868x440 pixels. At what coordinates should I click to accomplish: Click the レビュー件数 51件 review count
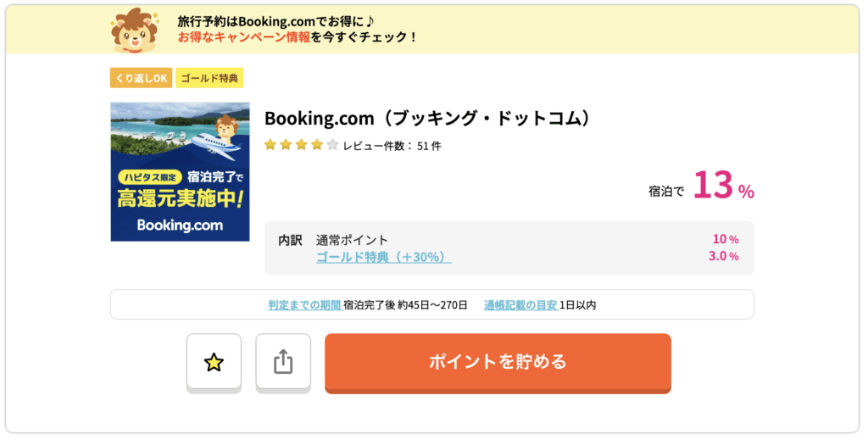392,146
